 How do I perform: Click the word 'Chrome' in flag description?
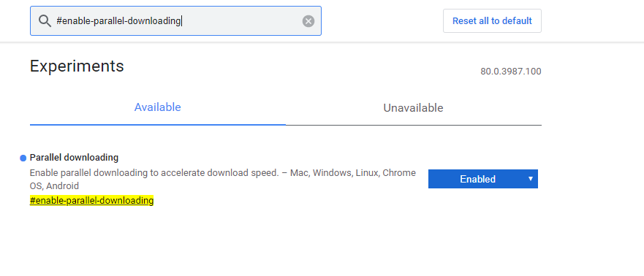pyautogui.click(x=399, y=172)
